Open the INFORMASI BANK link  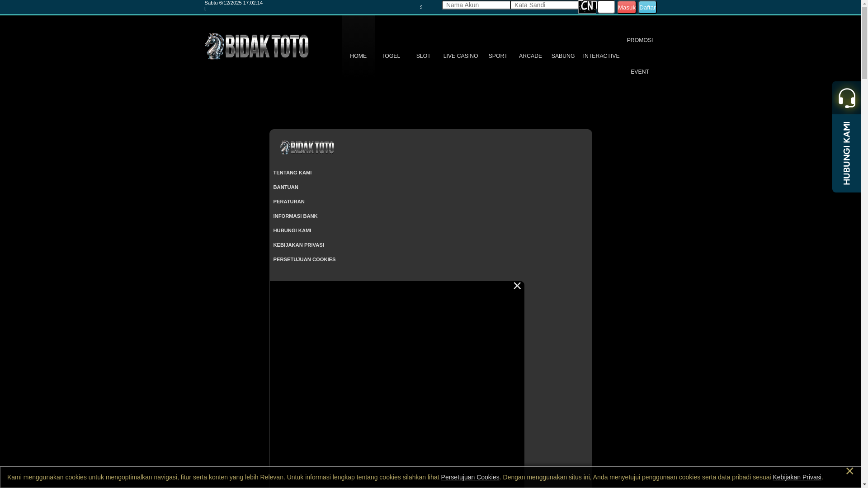pyautogui.click(x=295, y=216)
